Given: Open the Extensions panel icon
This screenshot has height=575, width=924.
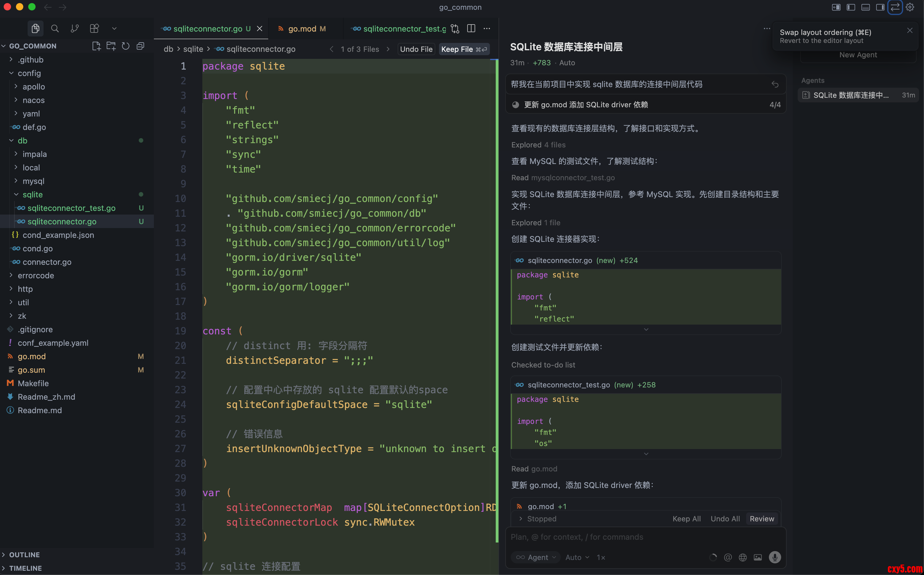Looking at the screenshot, I should click(x=94, y=29).
